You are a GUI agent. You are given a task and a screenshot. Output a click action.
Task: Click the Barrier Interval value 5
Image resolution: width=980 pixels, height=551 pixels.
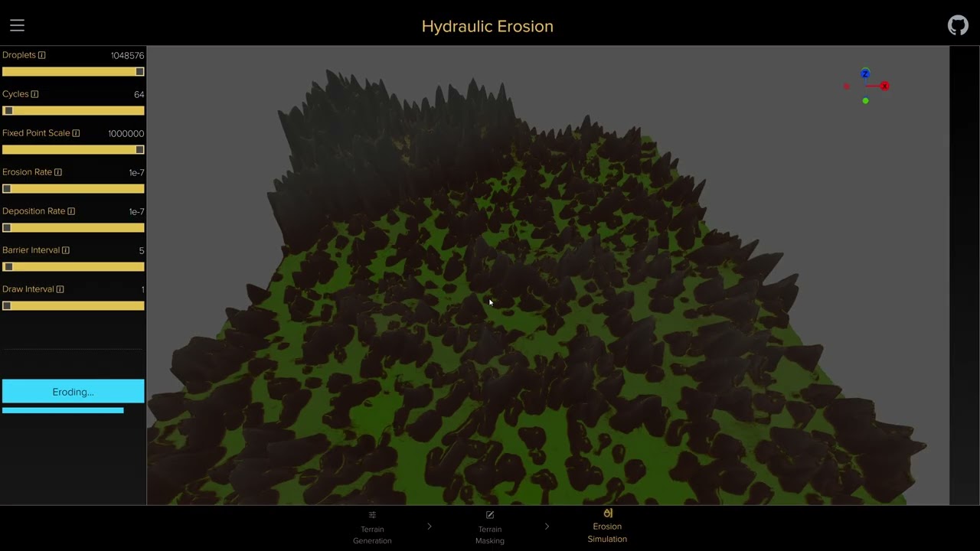142,251
